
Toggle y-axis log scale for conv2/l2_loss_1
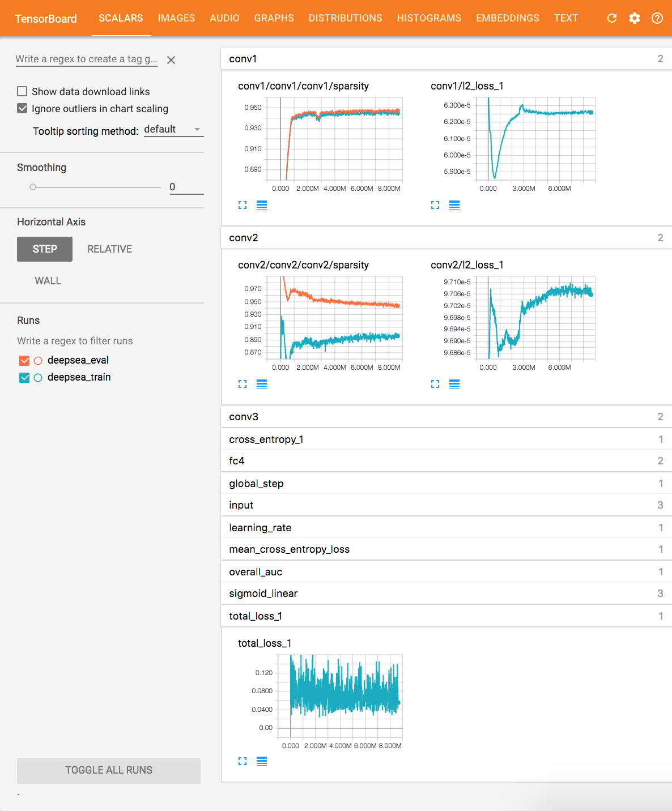(x=454, y=384)
